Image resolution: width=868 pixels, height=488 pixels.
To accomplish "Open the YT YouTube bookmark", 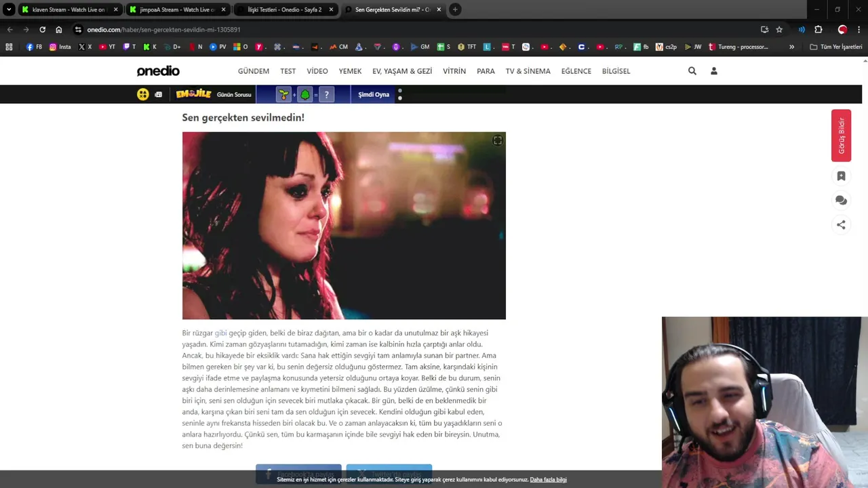I will [107, 47].
